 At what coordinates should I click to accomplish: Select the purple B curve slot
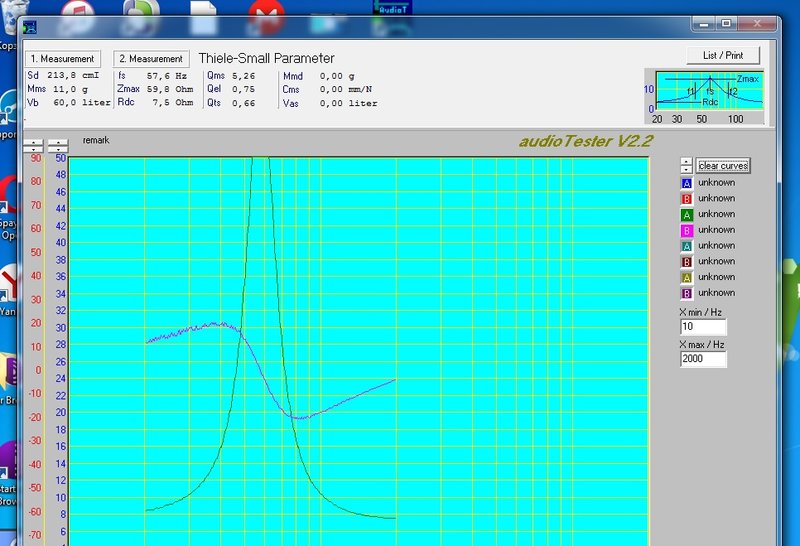687,293
